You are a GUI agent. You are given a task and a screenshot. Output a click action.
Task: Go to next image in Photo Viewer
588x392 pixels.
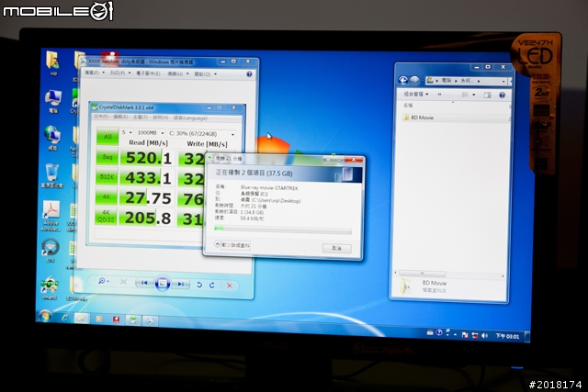(180, 284)
